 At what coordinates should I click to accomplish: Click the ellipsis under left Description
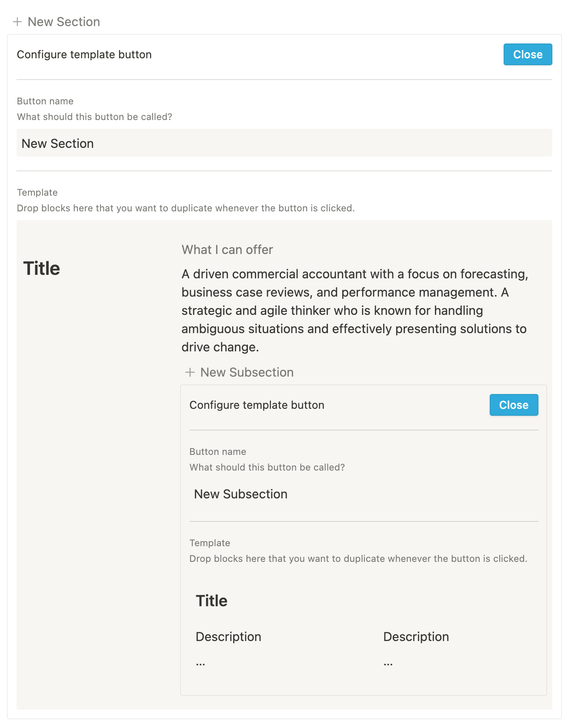[x=200, y=663]
